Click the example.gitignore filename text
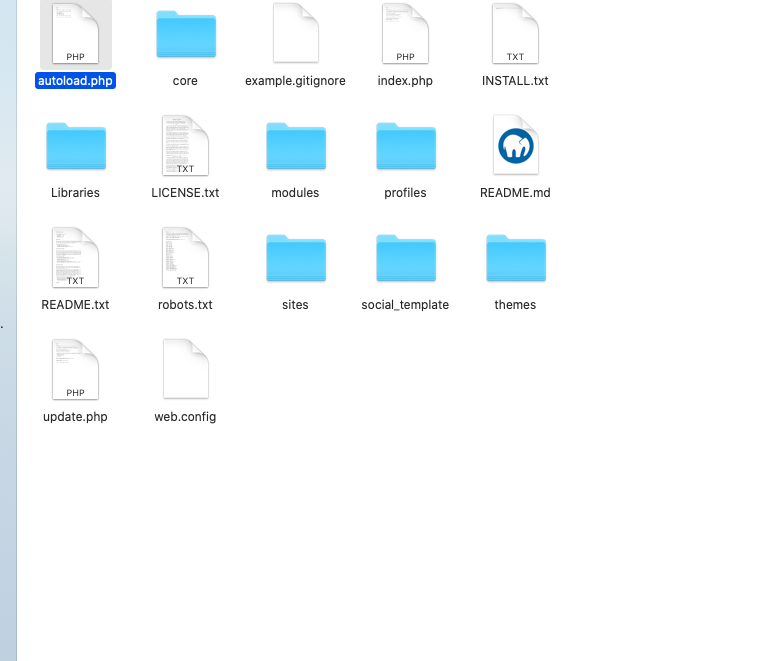761x661 pixels. pyautogui.click(x=295, y=81)
